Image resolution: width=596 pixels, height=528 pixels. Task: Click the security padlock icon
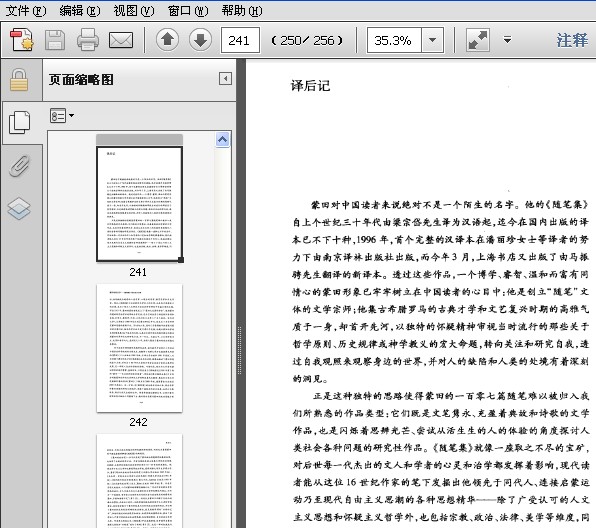[x=19, y=80]
